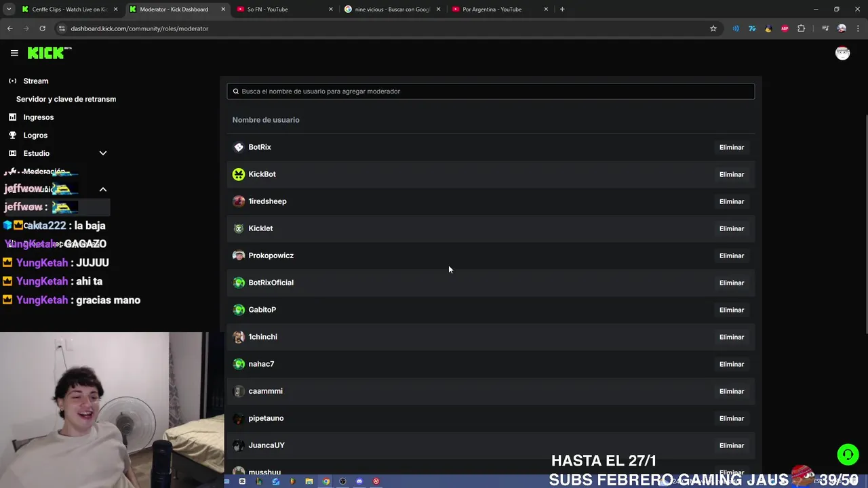This screenshot has width=868, height=488.
Task: Click the username 1iredsheep
Action: [x=268, y=201]
